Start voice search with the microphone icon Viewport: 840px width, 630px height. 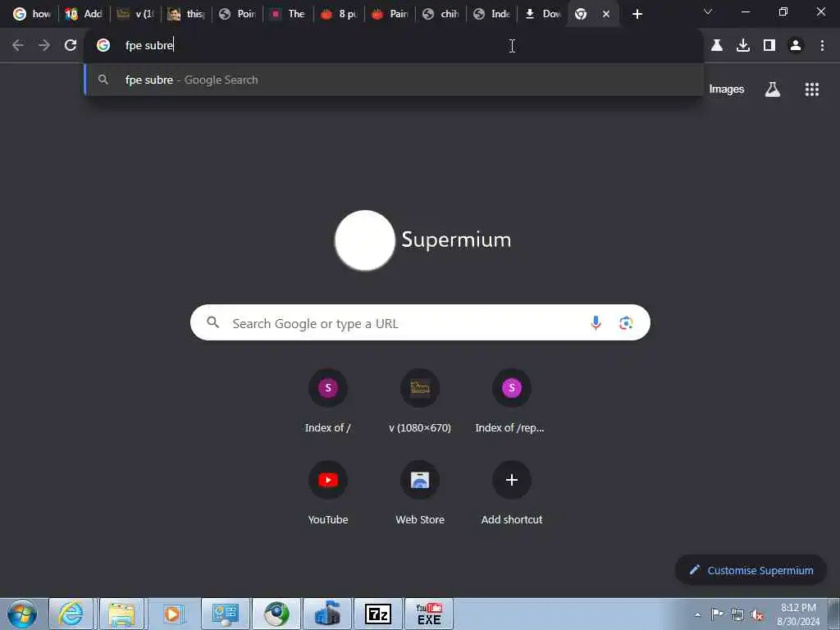pyautogui.click(x=596, y=322)
